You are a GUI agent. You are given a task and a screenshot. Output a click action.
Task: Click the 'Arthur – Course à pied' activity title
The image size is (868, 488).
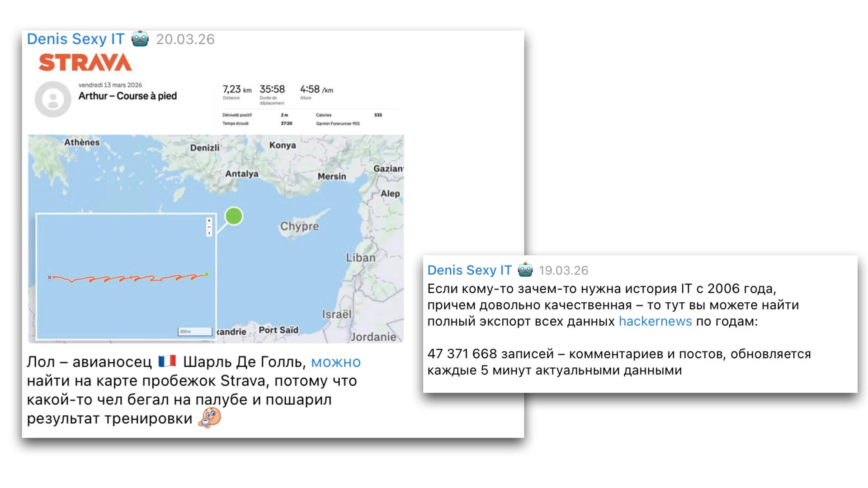127,96
